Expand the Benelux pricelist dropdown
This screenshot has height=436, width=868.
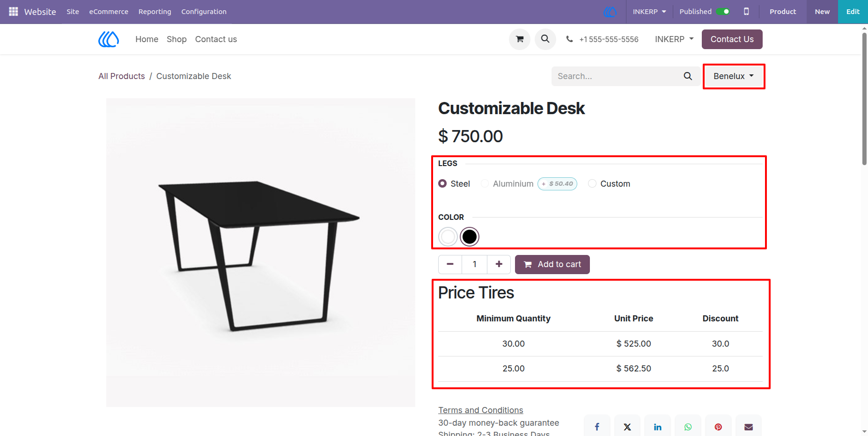(734, 76)
